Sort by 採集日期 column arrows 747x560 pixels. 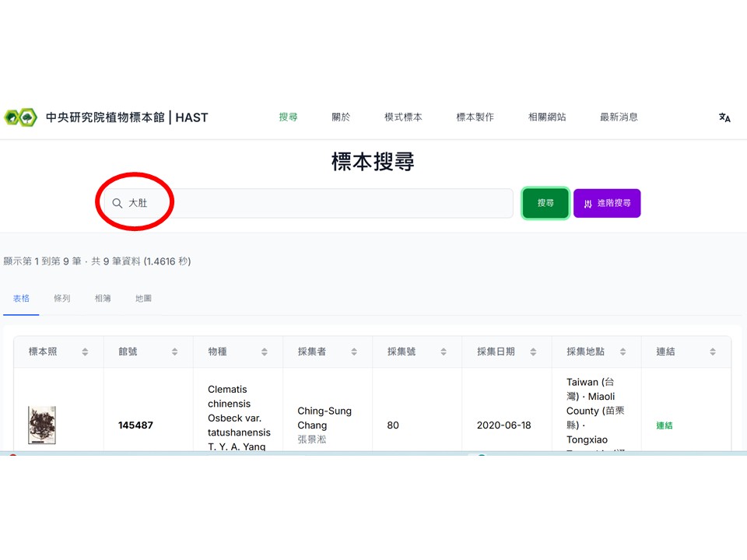tap(533, 352)
